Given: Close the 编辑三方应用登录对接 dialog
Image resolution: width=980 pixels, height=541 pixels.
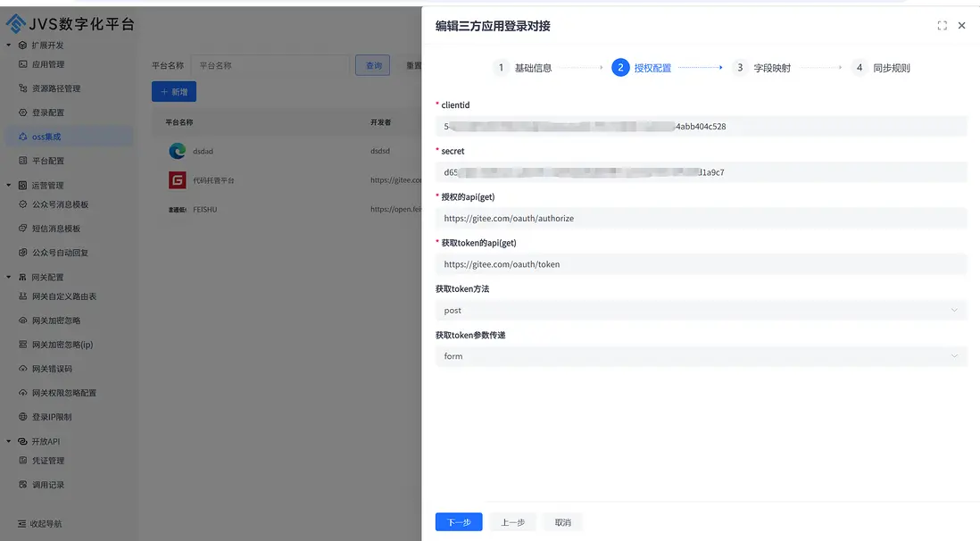Looking at the screenshot, I should pos(962,26).
